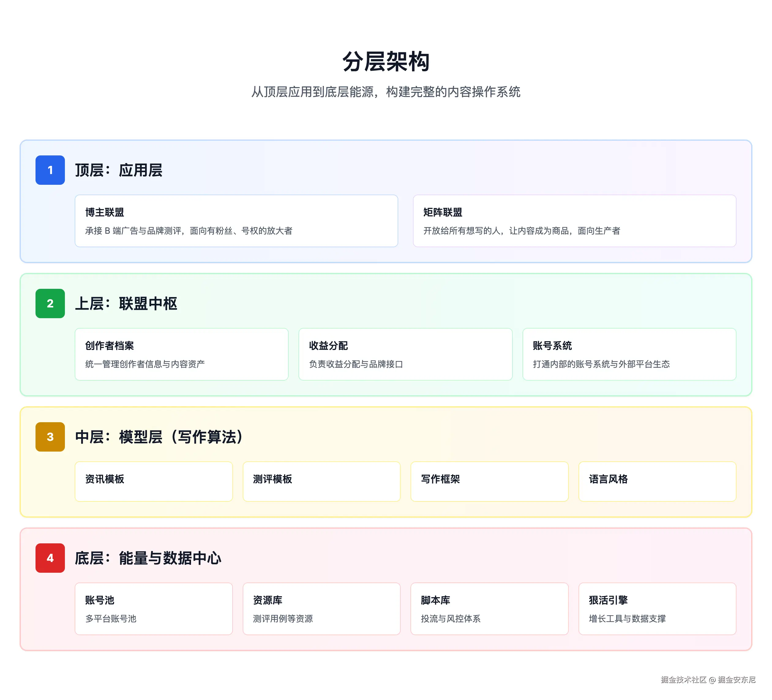Open the 矩阵联盟 card
The image size is (772, 700).
574,221
